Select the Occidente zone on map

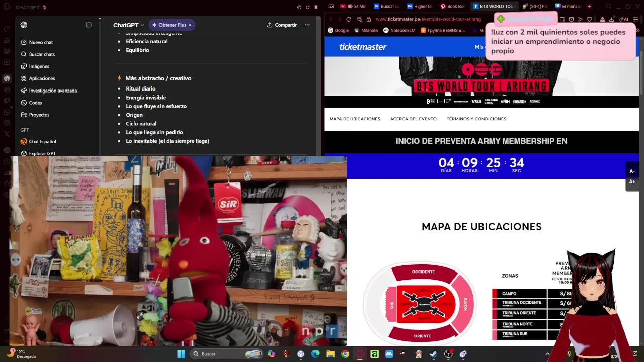pyautogui.click(x=423, y=272)
